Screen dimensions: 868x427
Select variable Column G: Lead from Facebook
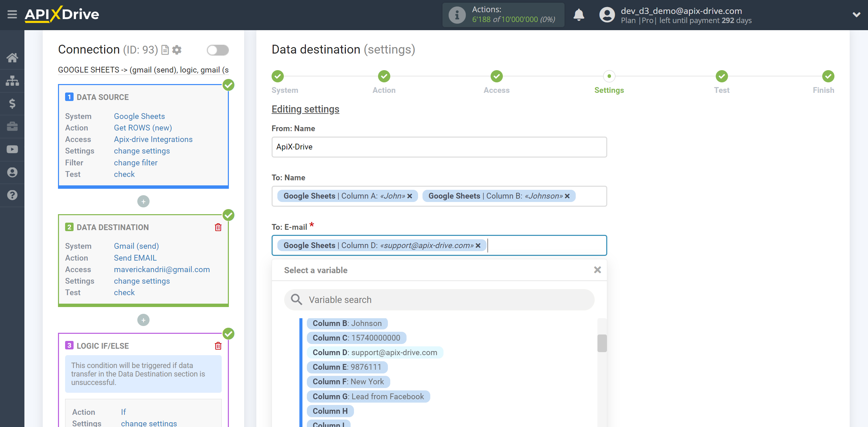tap(369, 396)
